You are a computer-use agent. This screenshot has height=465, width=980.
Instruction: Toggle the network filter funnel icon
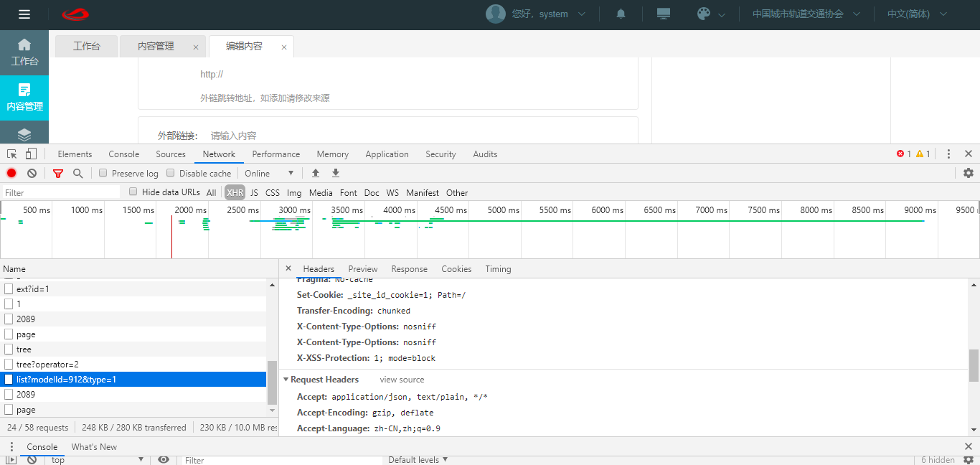point(58,173)
